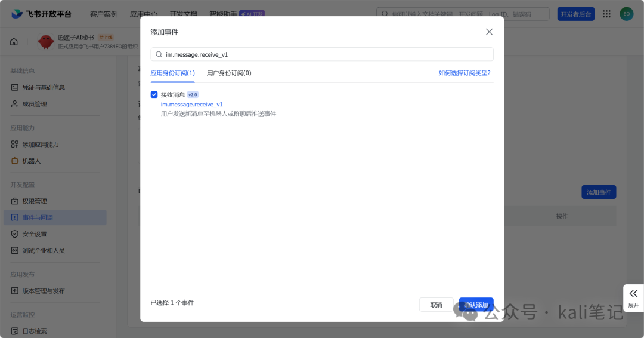Switch to 应用身份订阅(1) tab
The image size is (644, 338).
coord(172,73)
